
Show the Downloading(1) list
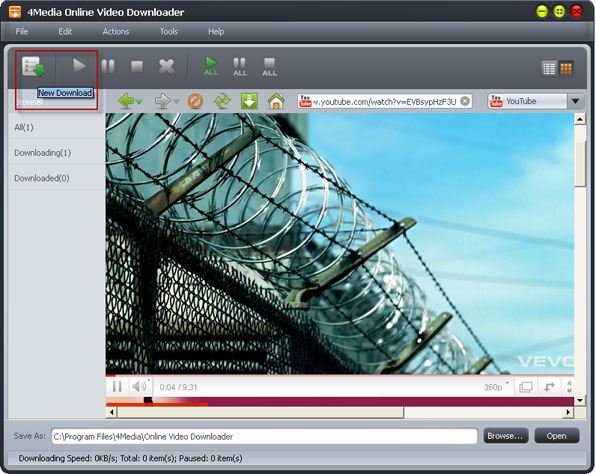tap(56, 153)
